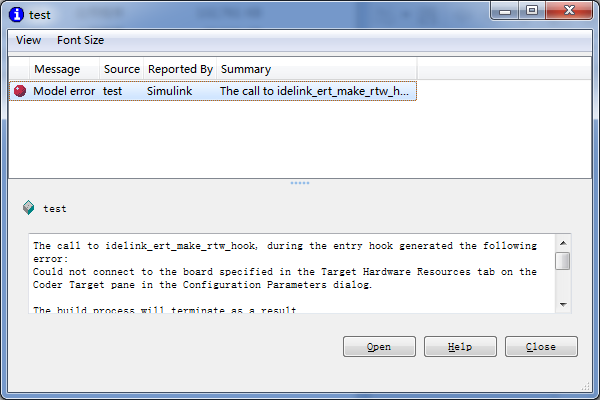The height and width of the screenshot is (400, 600).
Task: Minimize the test window
Action: (506, 11)
